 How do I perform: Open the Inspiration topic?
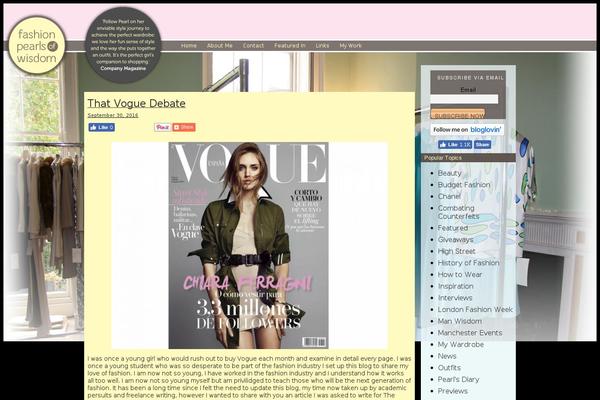pos(455,286)
